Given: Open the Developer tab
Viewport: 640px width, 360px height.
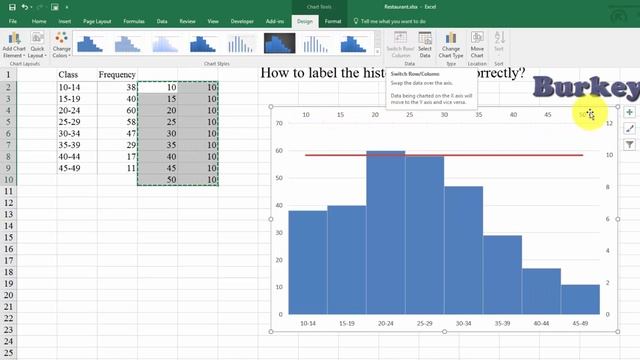Looking at the screenshot, I should 242,21.
